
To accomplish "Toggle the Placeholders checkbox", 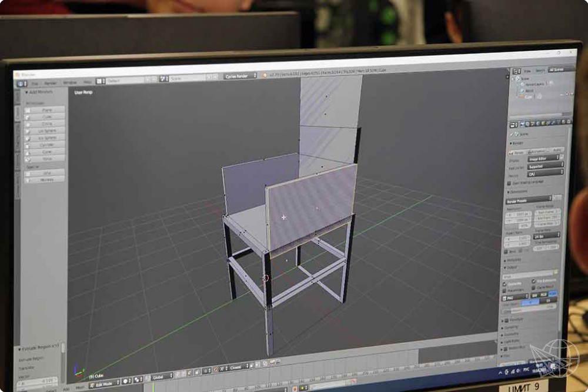I will coord(505,291).
